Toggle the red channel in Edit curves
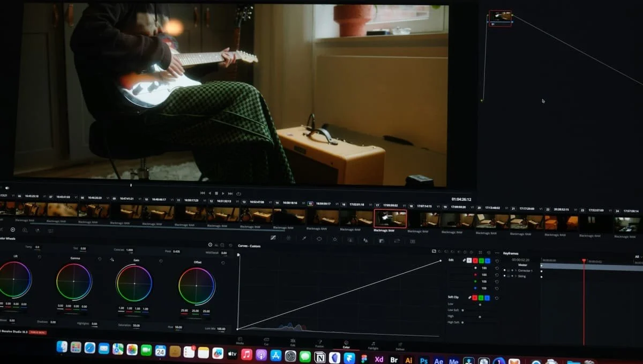 coord(475,261)
